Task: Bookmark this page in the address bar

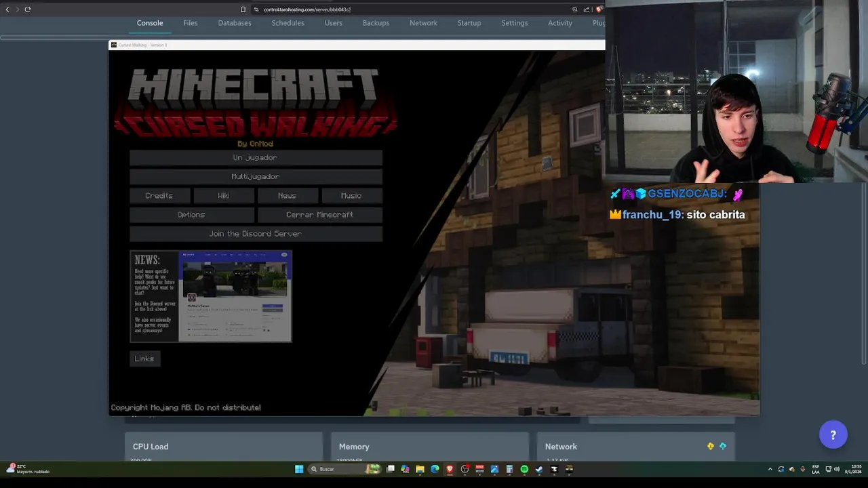Action: click(243, 9)
